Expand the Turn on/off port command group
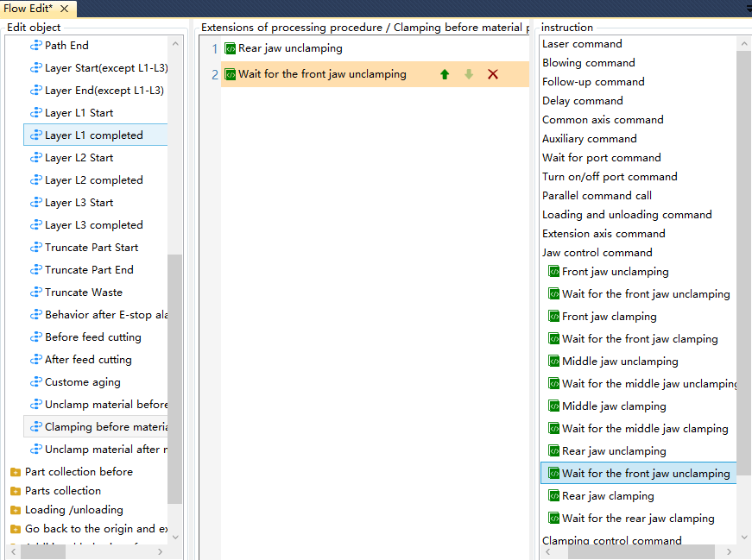This screenshot has height=560, width=752. (610, 177)
